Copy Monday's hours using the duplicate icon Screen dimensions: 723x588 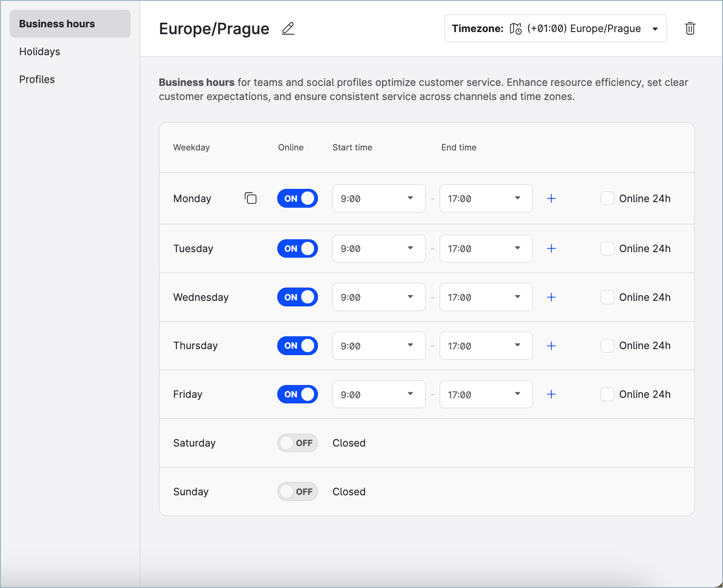[250, 198]
